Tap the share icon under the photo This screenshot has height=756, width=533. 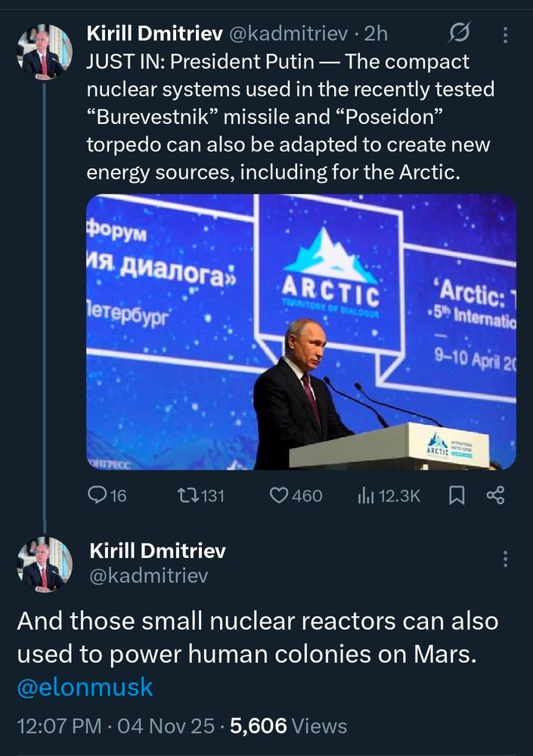[x=495, y=495]
